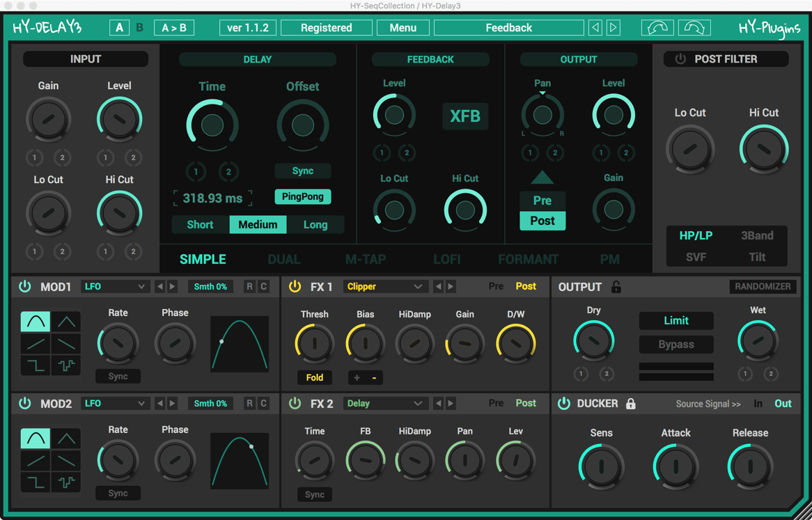Expand the FX 1 Clipper effect dropdown
This screenshot has width=812, height=520.
(x=384, y=287)
